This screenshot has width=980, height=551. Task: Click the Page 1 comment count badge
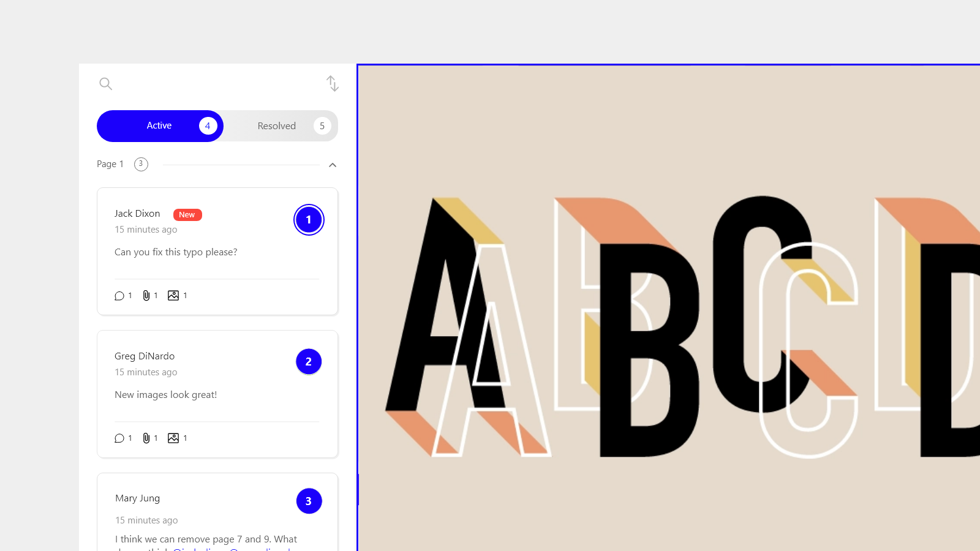pyautogui.click(x=140, y=163)
